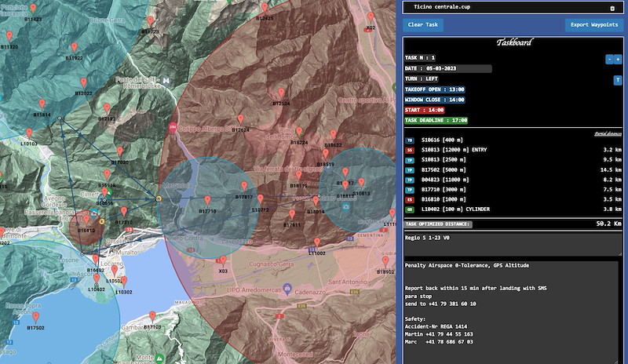Click the WINDOW CLOSE 14:00 label
The width and height of the screenshot is (628, 364).
435,100
